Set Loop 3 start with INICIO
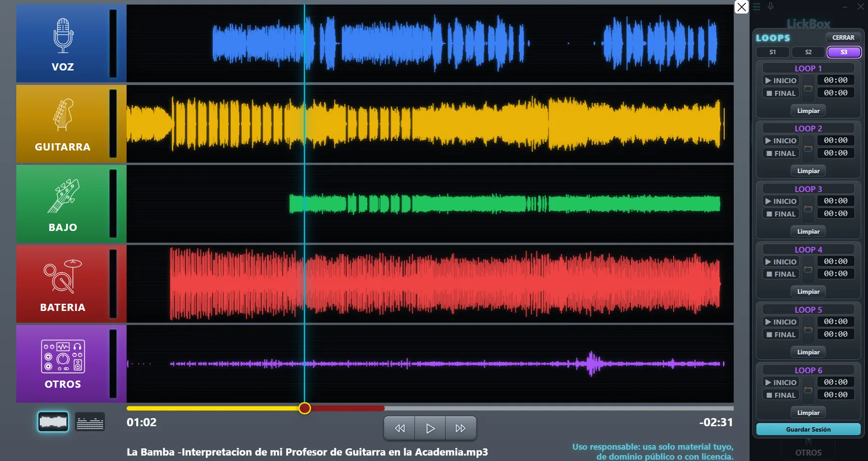 pyautogui.click(x=781, y=201)
